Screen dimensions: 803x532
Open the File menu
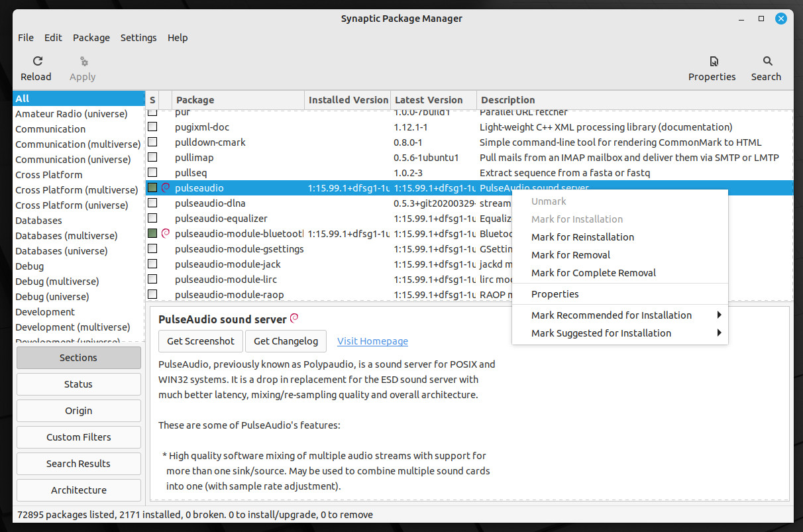coord(26,38)
